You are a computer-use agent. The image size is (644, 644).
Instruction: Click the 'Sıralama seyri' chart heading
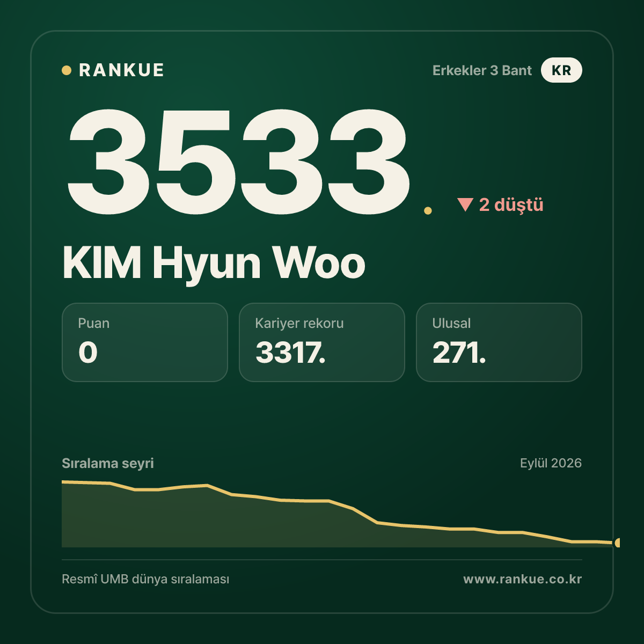coord(108,463)
